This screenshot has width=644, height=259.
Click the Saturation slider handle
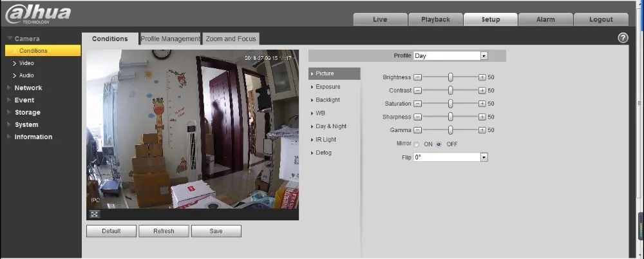451,104
